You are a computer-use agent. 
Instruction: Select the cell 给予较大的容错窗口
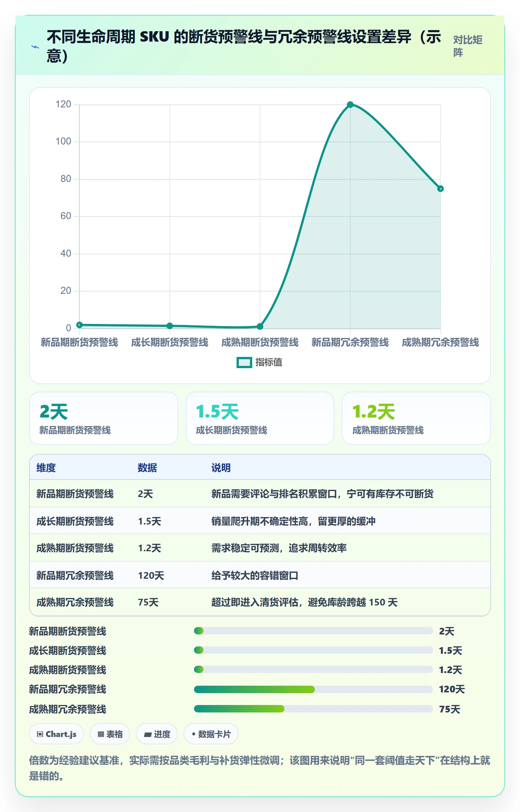click(x=255, y=575)
